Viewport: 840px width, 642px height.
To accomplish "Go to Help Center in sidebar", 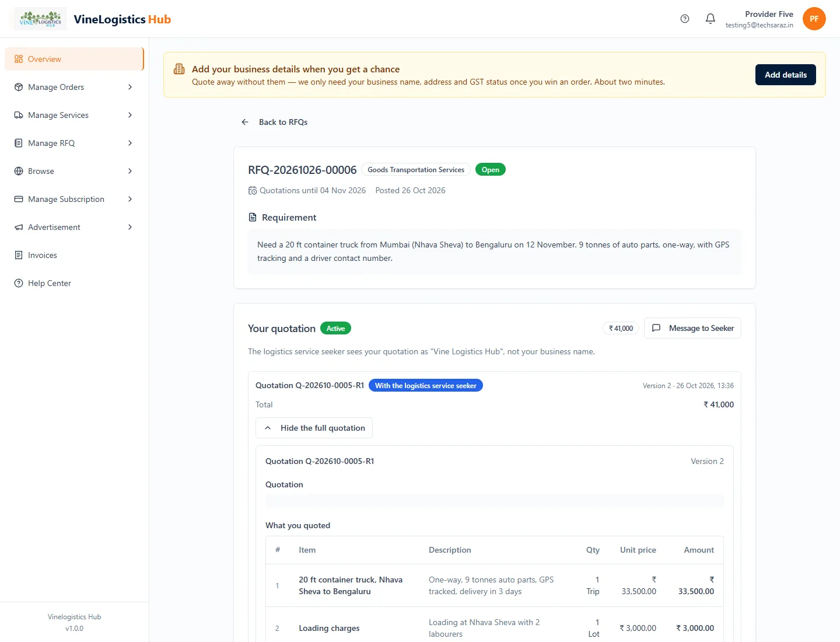I will click(x=74, y=283).
